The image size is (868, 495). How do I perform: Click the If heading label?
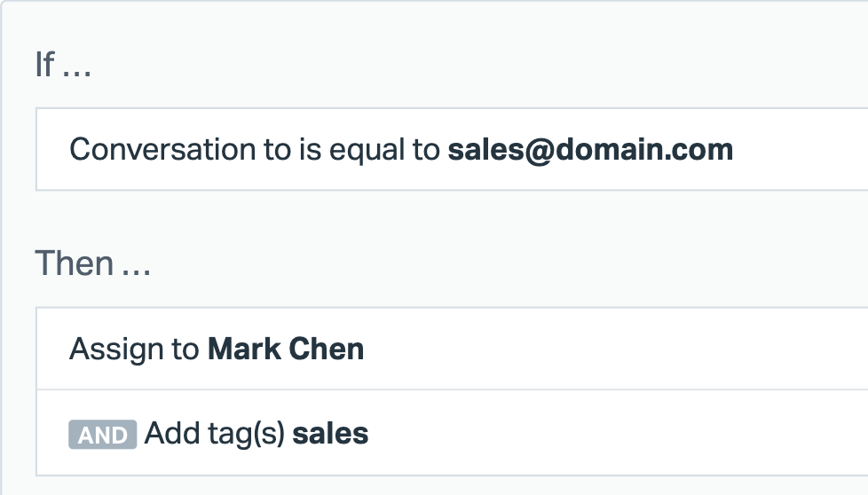coord(44,65)
